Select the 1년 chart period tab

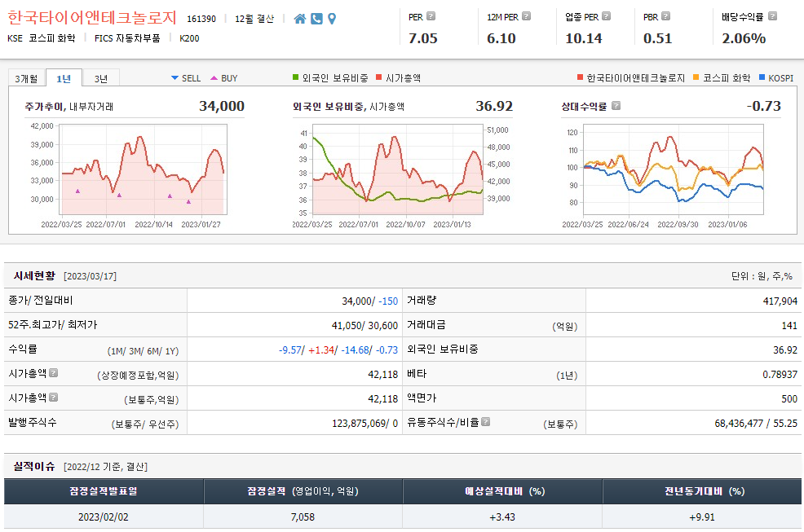point(64,78)
